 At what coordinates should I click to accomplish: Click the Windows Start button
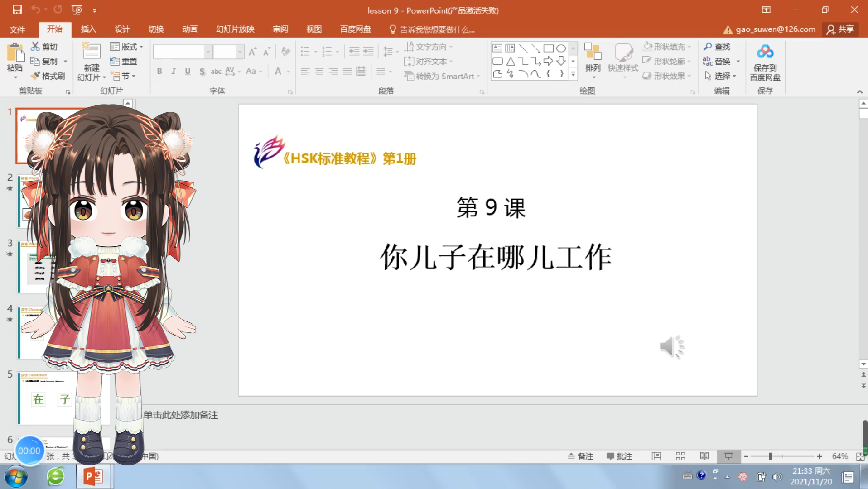[16, 476]
